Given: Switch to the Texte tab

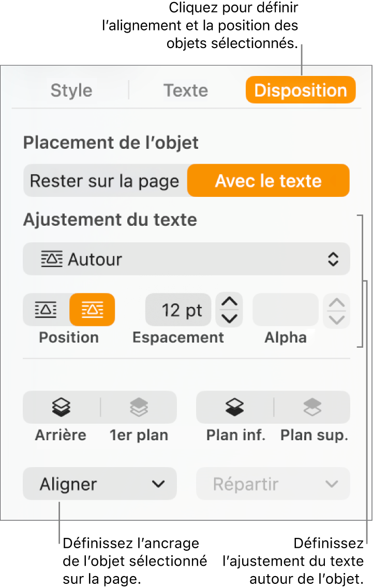Looking at the screenshot, I should 186,90.
